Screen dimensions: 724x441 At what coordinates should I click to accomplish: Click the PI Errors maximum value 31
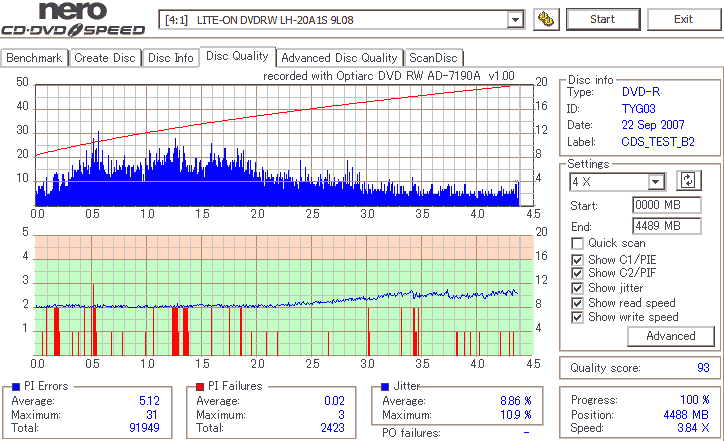click(152, 415)
